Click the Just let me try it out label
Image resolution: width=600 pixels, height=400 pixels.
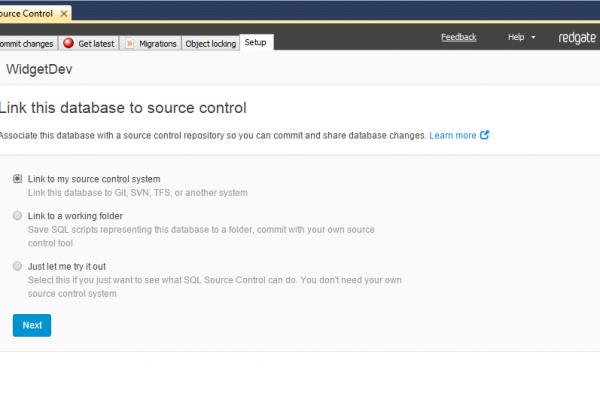click(67, 266)
